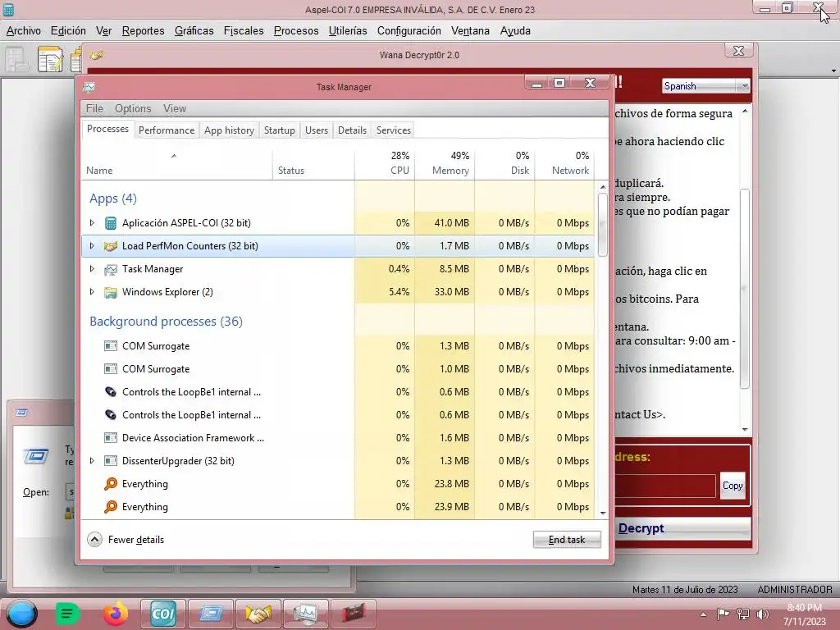The image size is (840, 630).
Task: Click the first Everything magnifier icon
Action: (x=111, y=484)
